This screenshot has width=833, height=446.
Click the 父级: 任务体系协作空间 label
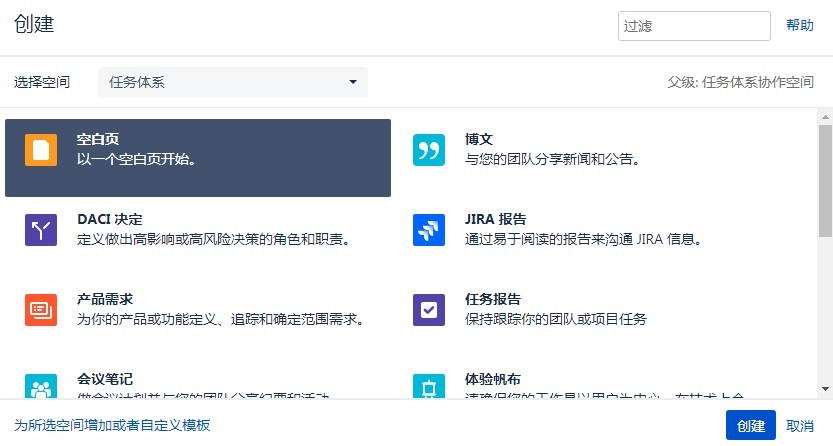[x=741, y=82]
